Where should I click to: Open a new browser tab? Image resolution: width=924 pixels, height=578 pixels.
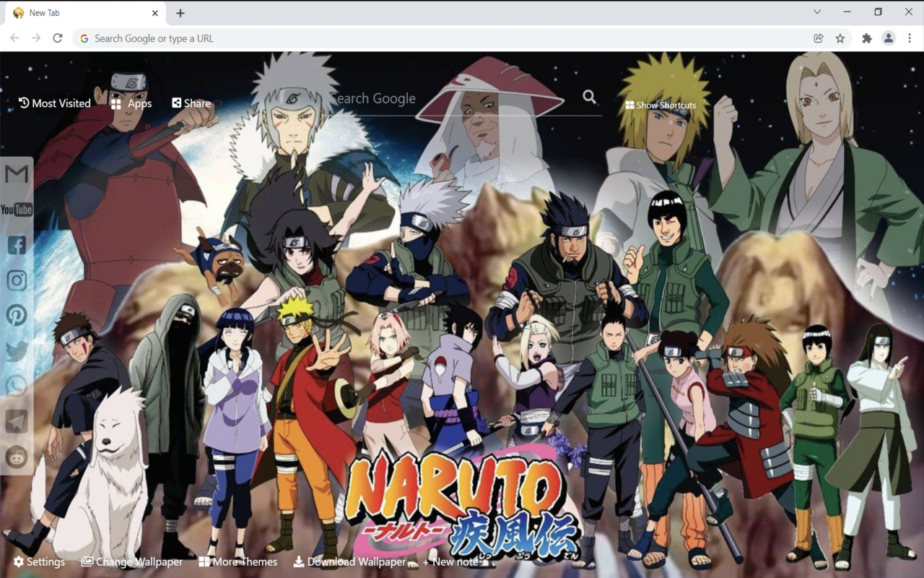pyautogui.click(x=180, y=13)
